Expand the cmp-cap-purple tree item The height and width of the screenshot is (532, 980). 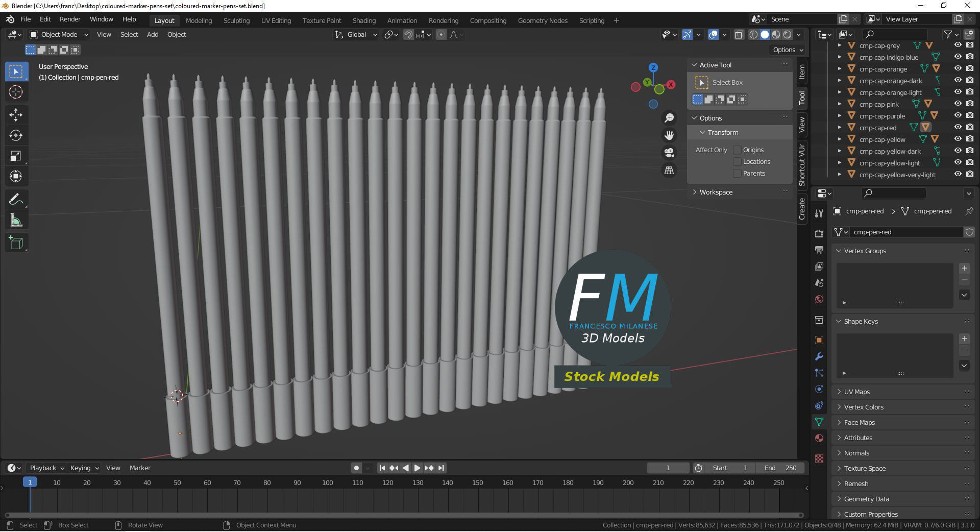point(840,116)
